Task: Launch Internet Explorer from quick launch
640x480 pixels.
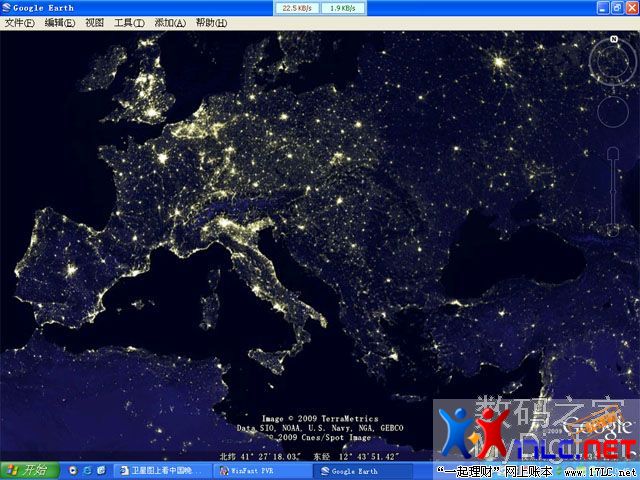Action: [87, 471]
